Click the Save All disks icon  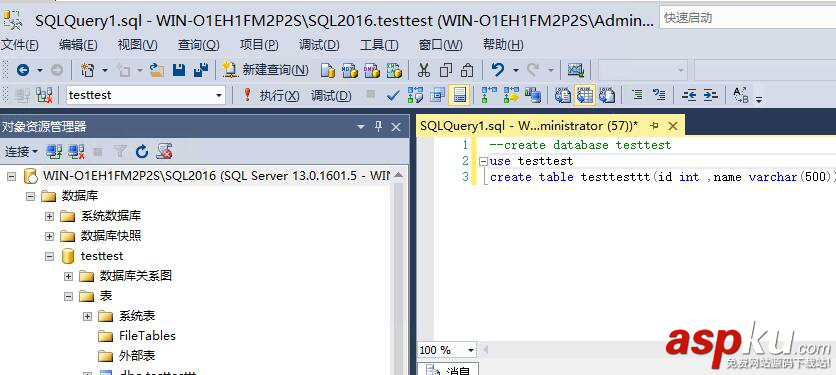pyautogui.click(x=200, y=70)
